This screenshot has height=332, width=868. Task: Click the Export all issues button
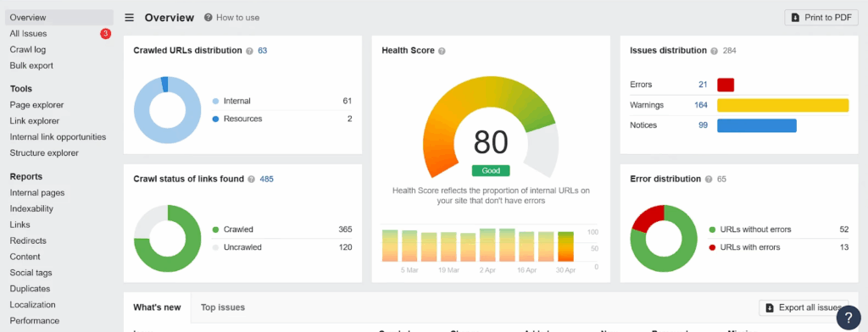tap(804, 307)
